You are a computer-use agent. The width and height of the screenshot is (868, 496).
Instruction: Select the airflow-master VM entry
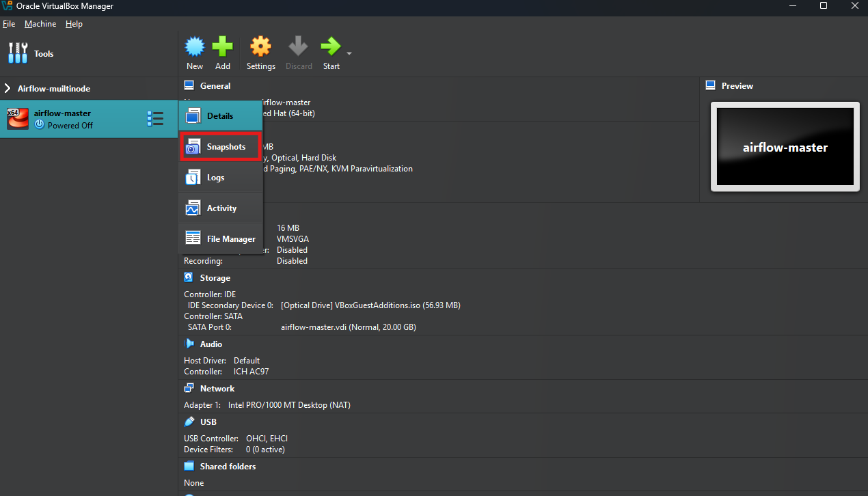pyautogui.click(x=89, y=119)
